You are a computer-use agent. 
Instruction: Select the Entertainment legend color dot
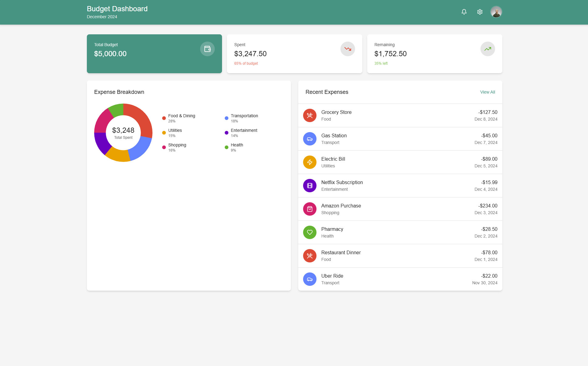[x=227, y=133]
